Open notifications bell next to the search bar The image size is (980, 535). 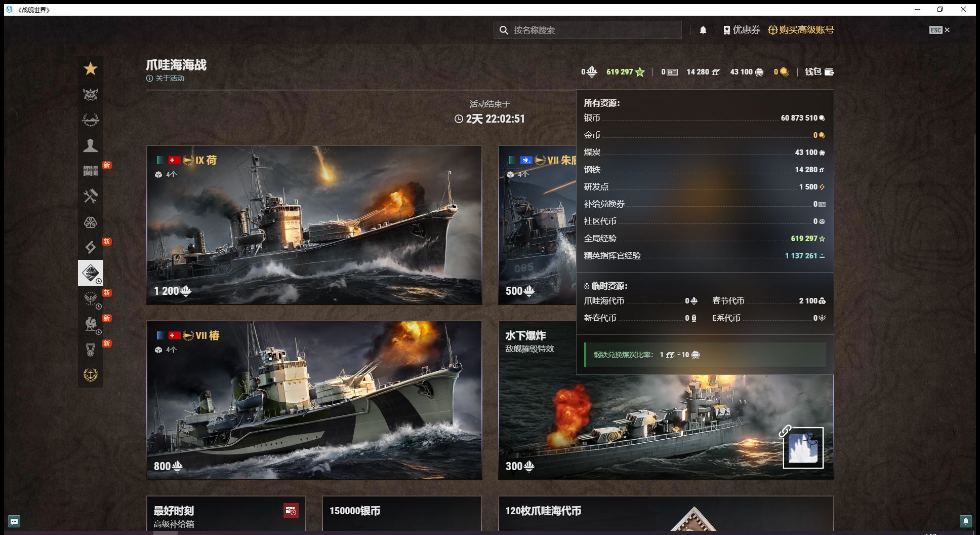(x=703, y=30)
